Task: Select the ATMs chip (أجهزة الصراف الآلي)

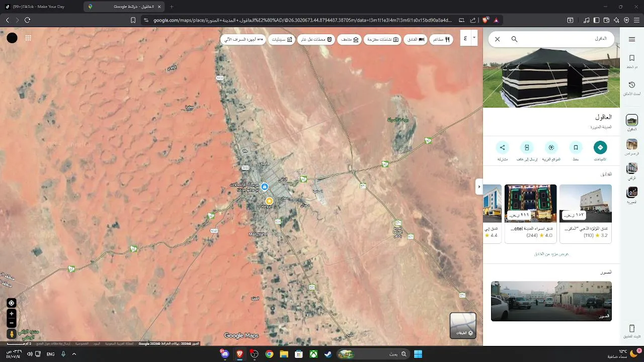Action: [x=243, y=39]
